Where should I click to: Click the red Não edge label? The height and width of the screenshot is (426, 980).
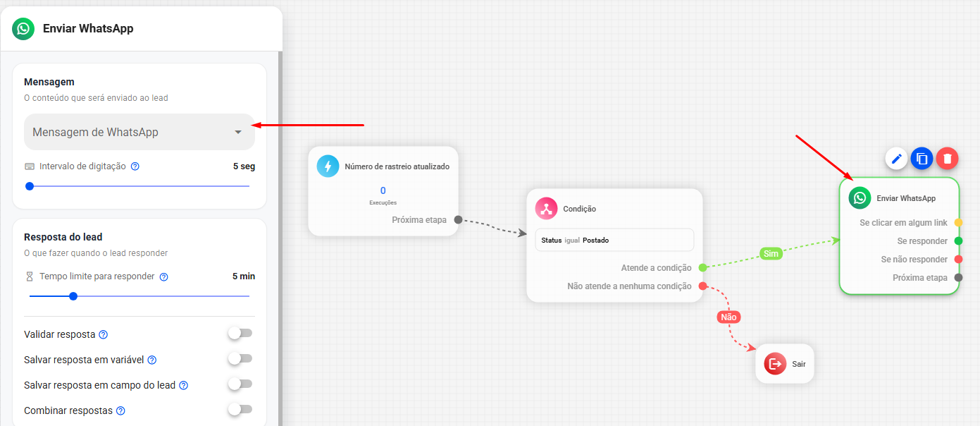point(729,317)
